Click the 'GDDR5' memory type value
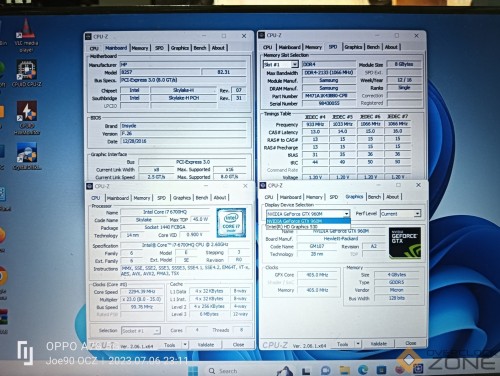 (397, 282)
